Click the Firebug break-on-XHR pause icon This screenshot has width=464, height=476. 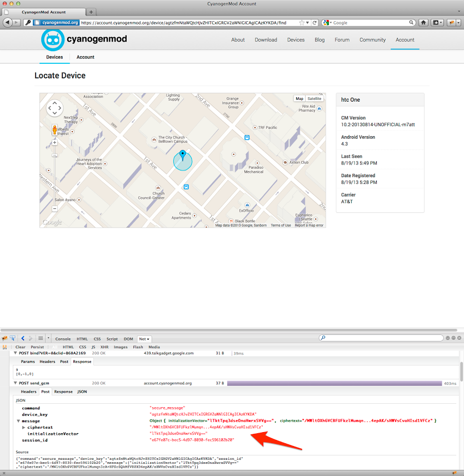[4, 347]
